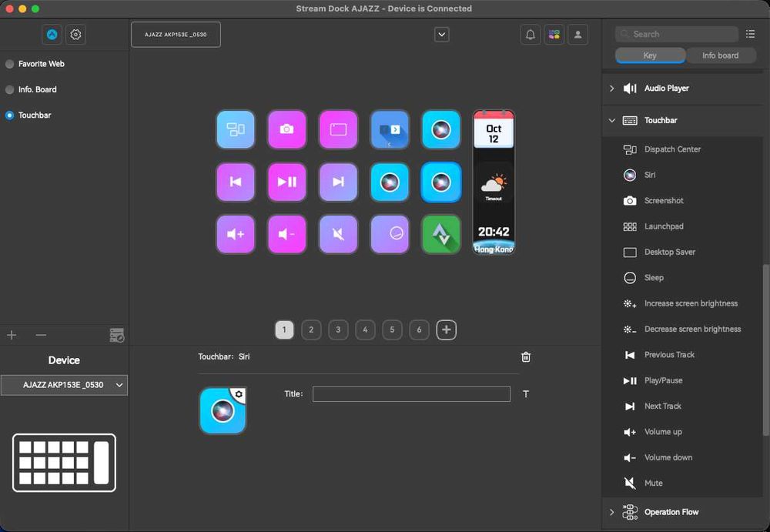770x532 pixels.
Task: Click the list view icon beside Search
Action: tap(750, 34)
